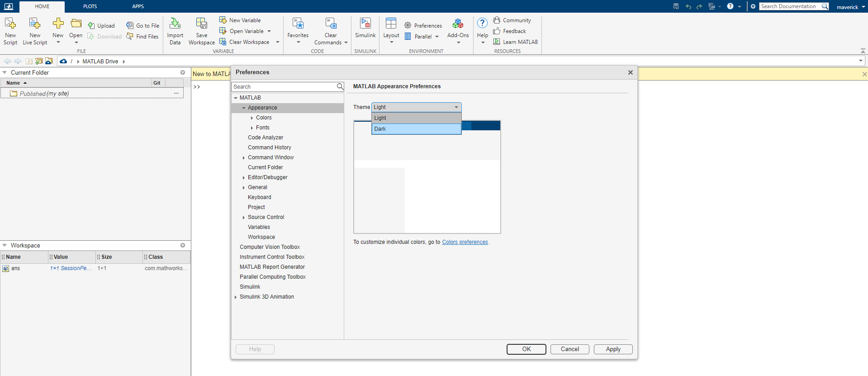Image resolution: width=868 pixels, height=376 pixels.
Task: Select the ans variable in Workspace
Action: coord(95,268)
